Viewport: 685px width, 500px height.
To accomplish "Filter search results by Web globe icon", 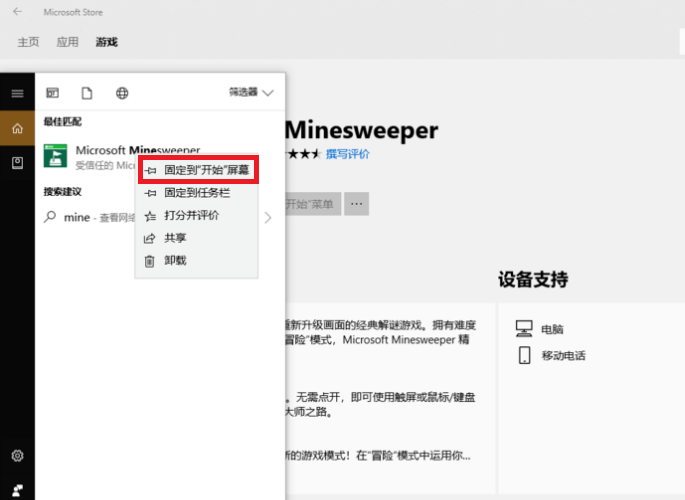I will point(122,93).
